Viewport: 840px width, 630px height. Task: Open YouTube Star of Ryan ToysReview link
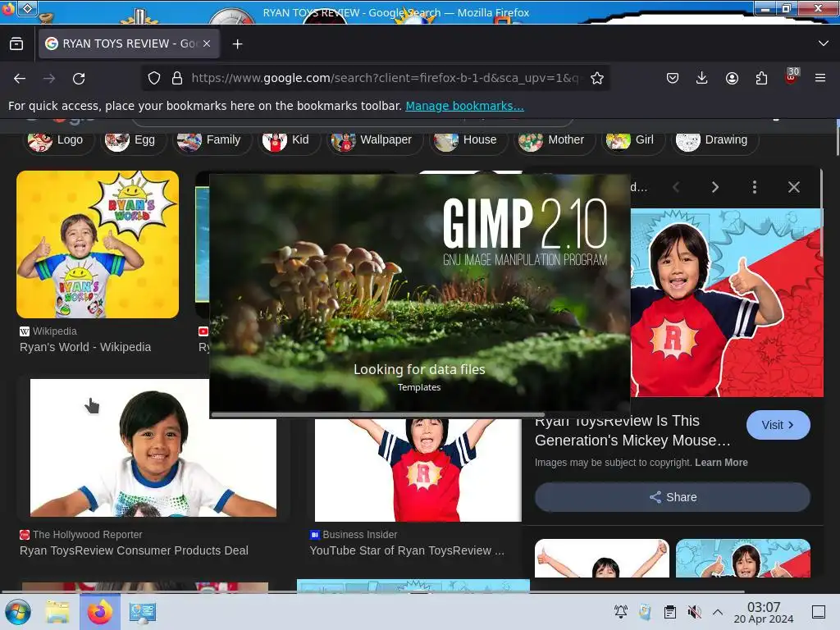click(407, 550)
